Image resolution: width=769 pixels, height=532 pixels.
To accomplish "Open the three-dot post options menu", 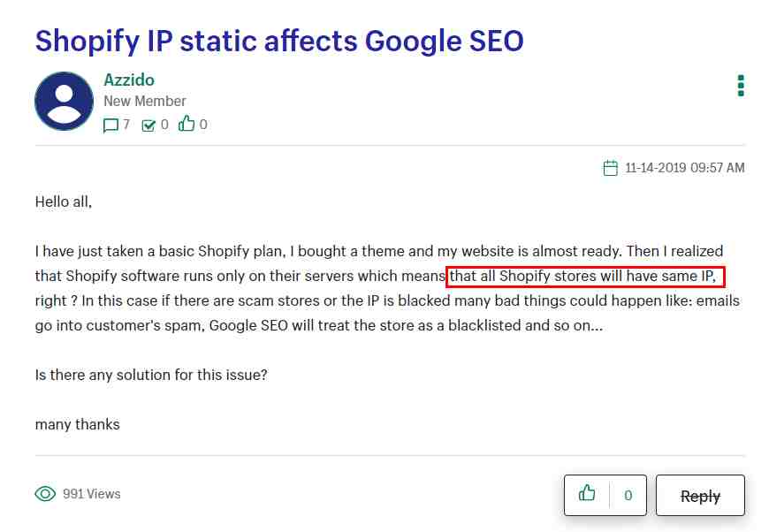I will coord(741,86).
